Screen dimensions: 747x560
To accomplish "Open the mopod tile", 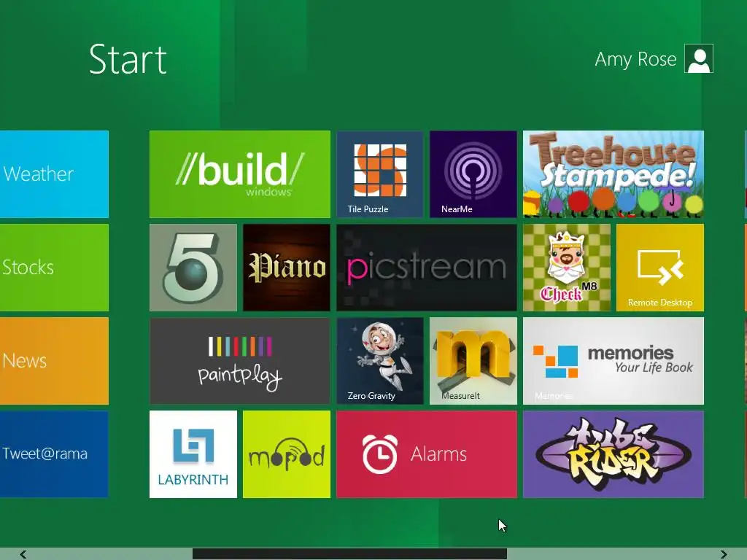I will 286,454.
